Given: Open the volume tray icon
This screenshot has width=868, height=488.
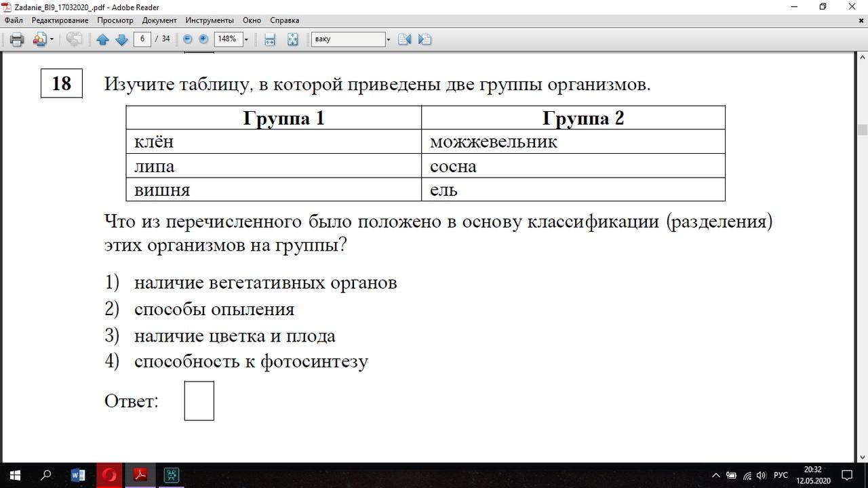Looking at the screenshot, I should (x=761, y=475).
